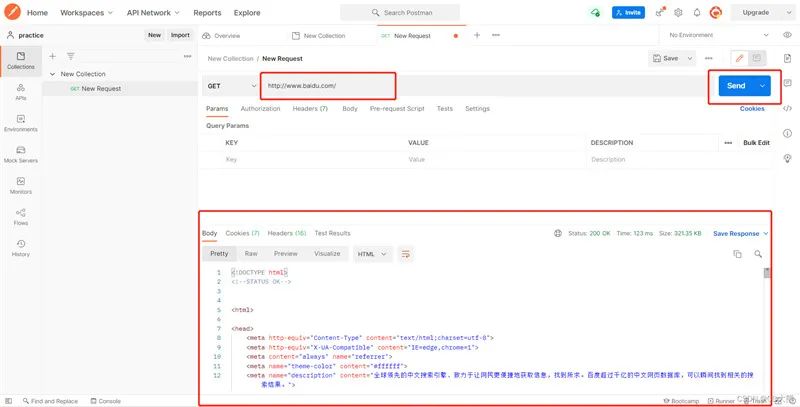The height and width of the screenshot is (407, 800).
Task: Go to Home in top navigation
Action: (x=37, y=13)
